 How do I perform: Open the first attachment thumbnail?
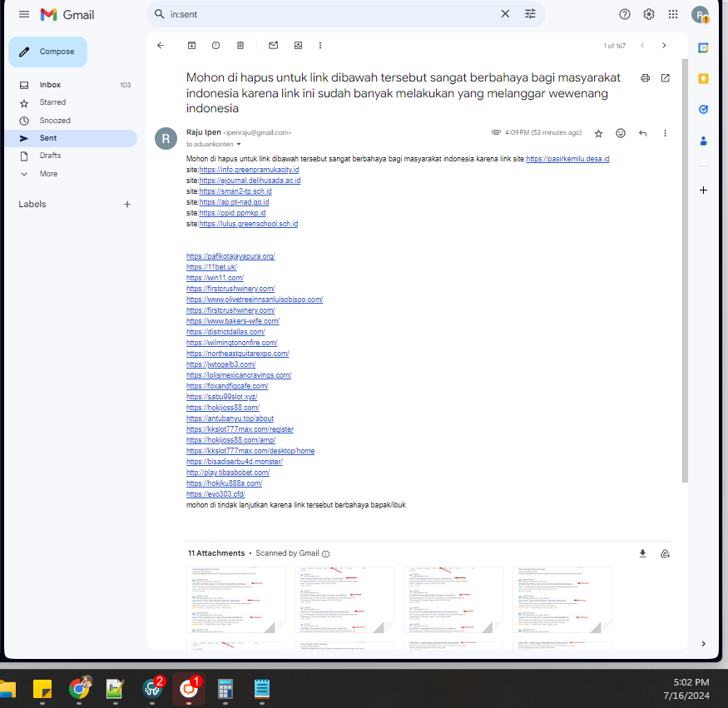point(235,600)
